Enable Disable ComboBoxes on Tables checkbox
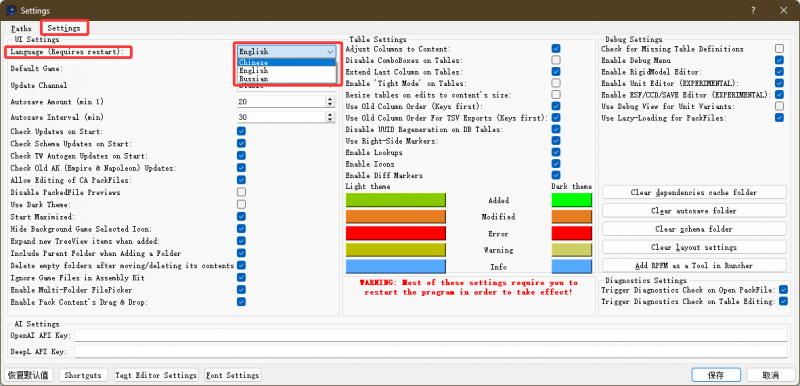The height and width of the screenshot is (386, 800). (x=556, y=60)
